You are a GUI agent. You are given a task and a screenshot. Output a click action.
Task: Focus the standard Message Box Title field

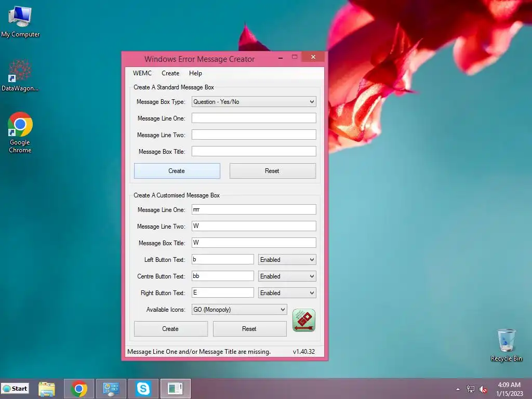(x=254, y=151)
